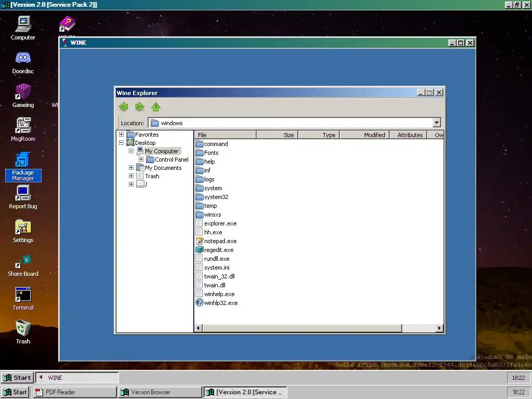Screen dimensions: 532x399
Task: Select the logs folder row
Action: pyautogui.click(x=205, y=179)
